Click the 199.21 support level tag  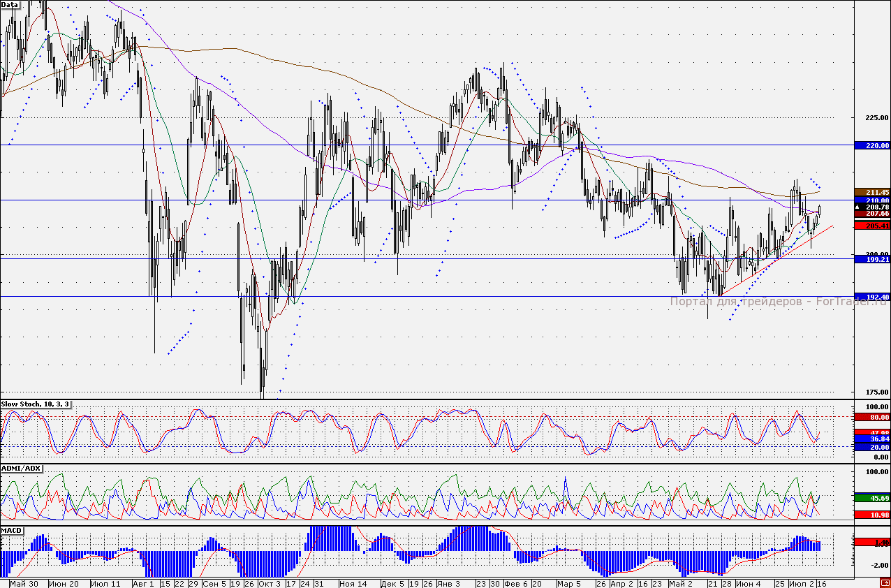[872, 259]
